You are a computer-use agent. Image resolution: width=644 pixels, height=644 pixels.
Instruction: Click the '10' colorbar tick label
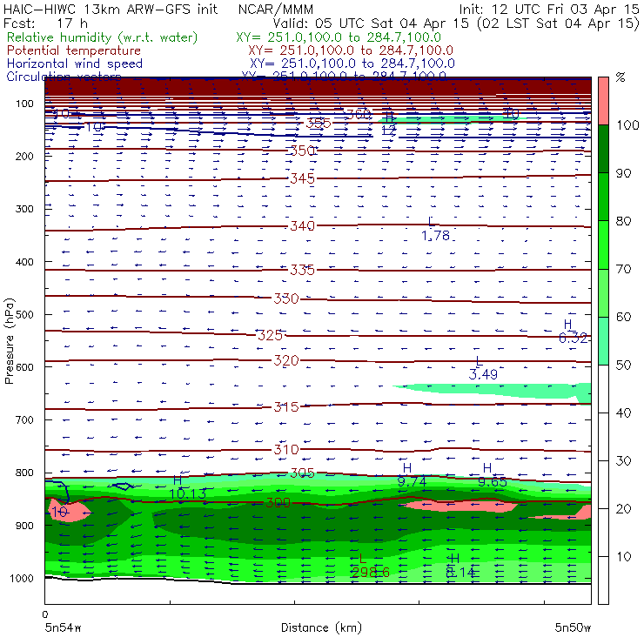[x=623, y=557]
